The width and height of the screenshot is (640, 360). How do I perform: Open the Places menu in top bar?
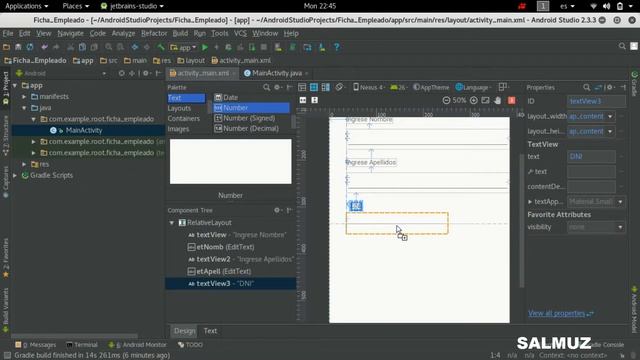point(76,6)
